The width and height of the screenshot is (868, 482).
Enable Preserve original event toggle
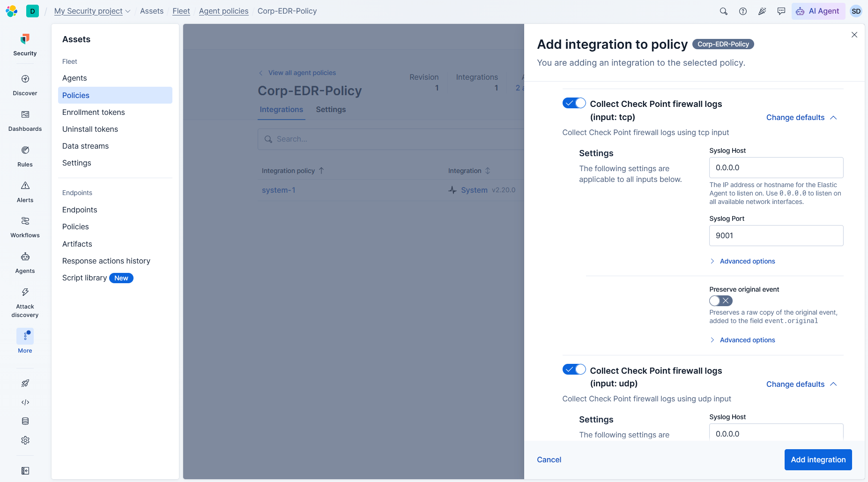[721, 301]
